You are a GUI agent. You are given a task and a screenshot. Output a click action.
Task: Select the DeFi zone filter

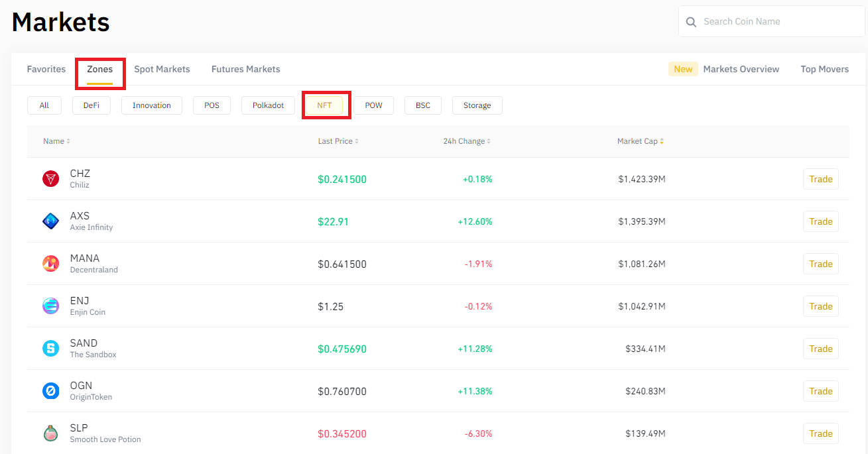point(92,105)
